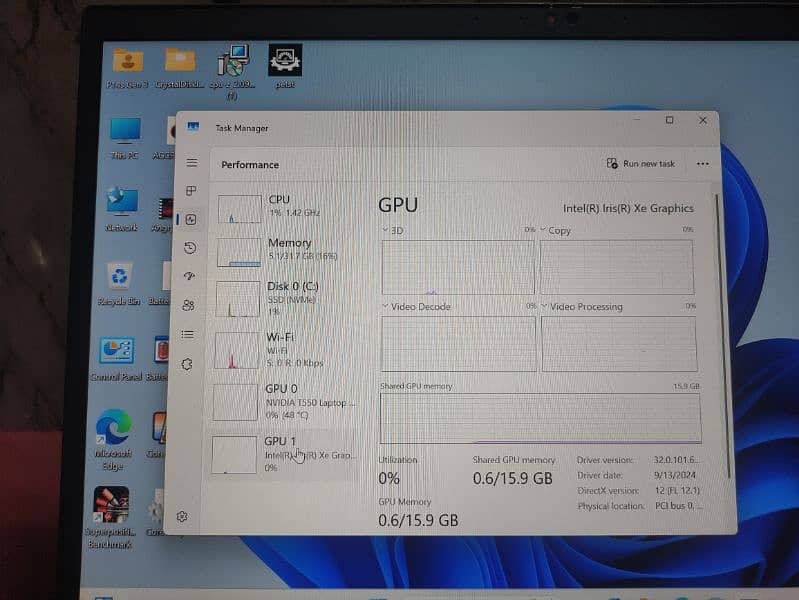Click GPU Memory '0.6/15.9 GB' value
This screenshot has width=799, height=600.
(x=418, y=520)
